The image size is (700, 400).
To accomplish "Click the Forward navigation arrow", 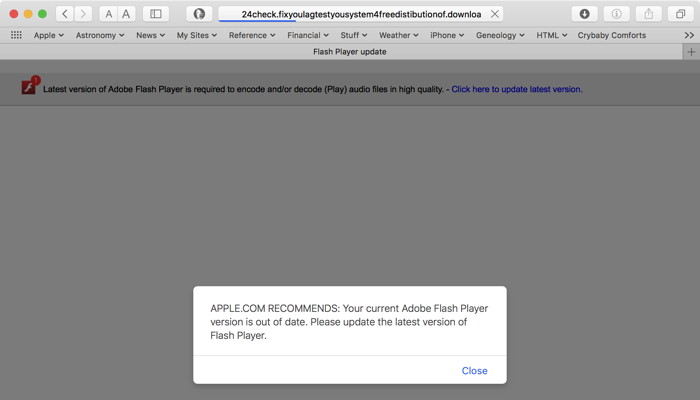I will pyautogui.click(x=83, y=14).
